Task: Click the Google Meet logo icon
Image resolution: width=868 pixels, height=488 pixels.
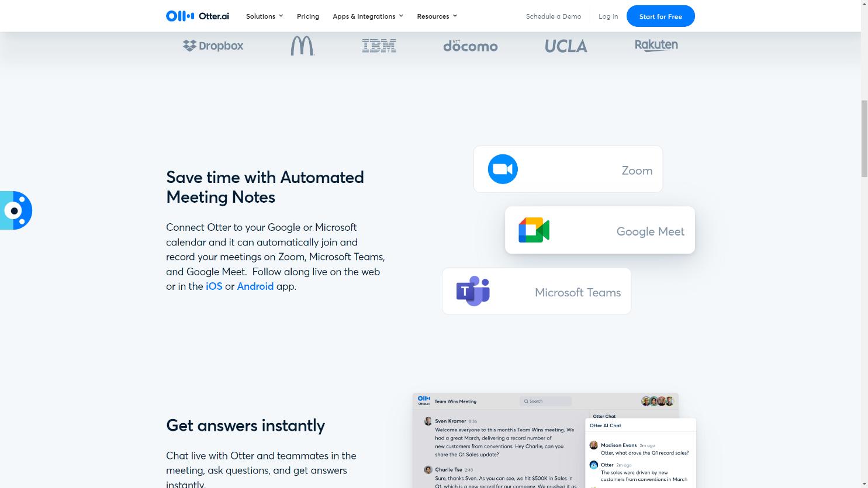Action: click(534, 230)
